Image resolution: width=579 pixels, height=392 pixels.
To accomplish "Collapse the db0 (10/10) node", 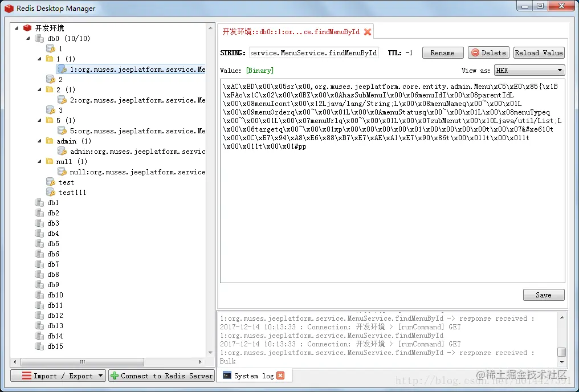I will point(28,38).
